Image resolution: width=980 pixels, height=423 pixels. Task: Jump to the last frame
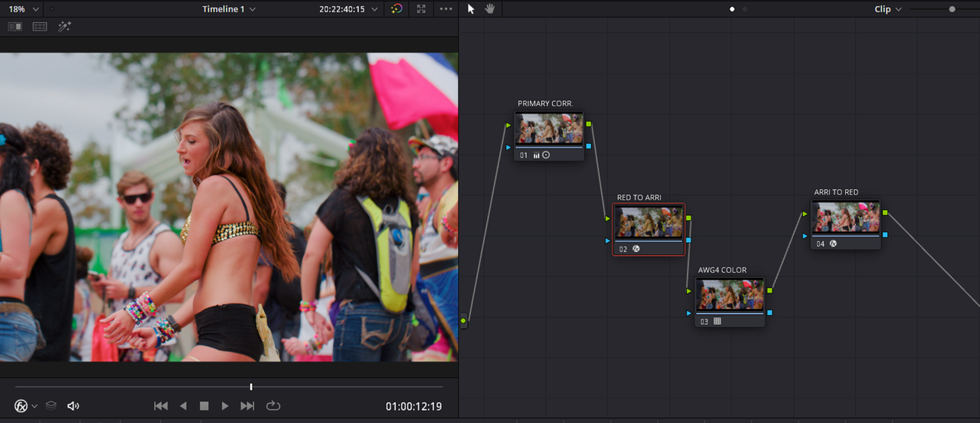[247, 406]
